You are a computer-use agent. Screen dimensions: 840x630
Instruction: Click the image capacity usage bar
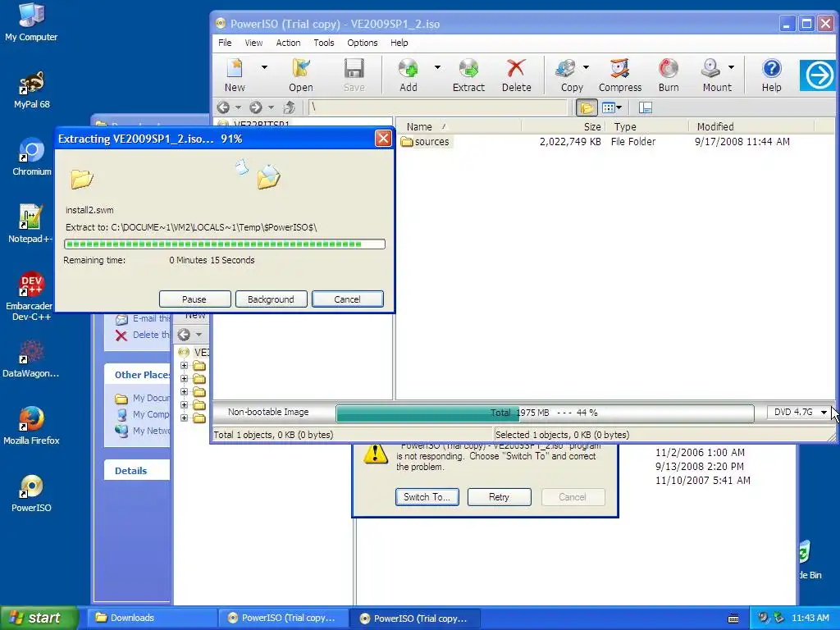point(545,413)
